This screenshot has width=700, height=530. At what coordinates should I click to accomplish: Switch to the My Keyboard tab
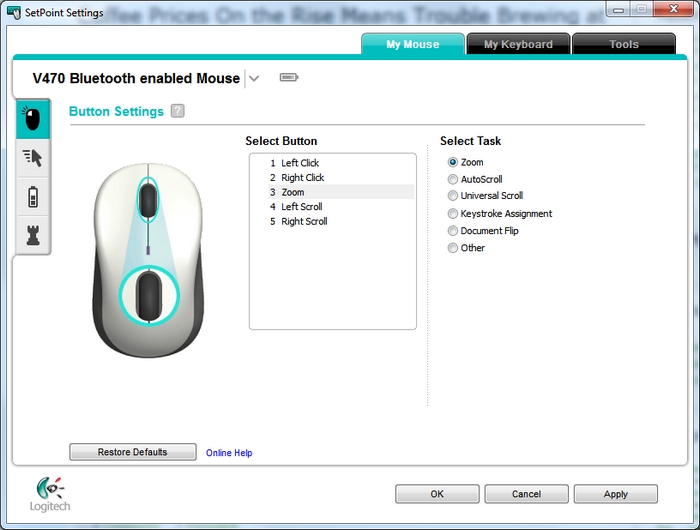pyautogui.click(x=518, y=44)
